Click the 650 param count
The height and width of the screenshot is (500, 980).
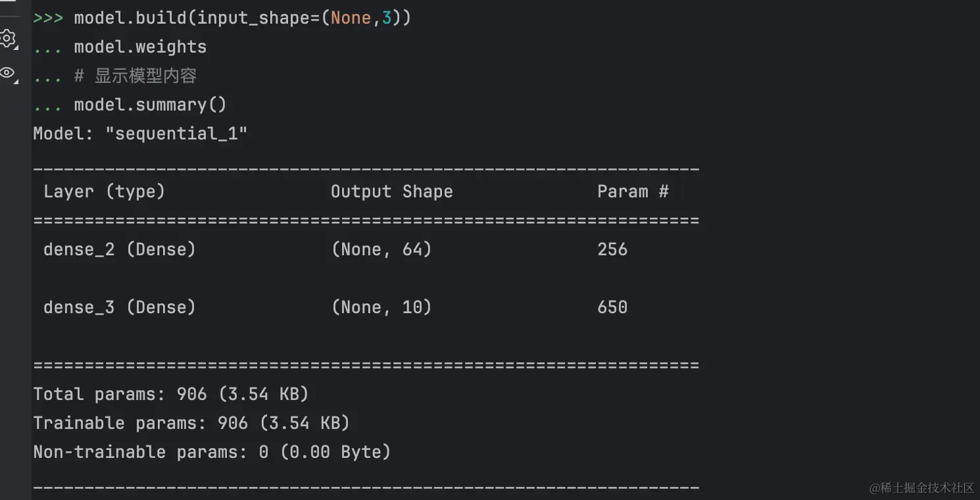pos(612,307)
